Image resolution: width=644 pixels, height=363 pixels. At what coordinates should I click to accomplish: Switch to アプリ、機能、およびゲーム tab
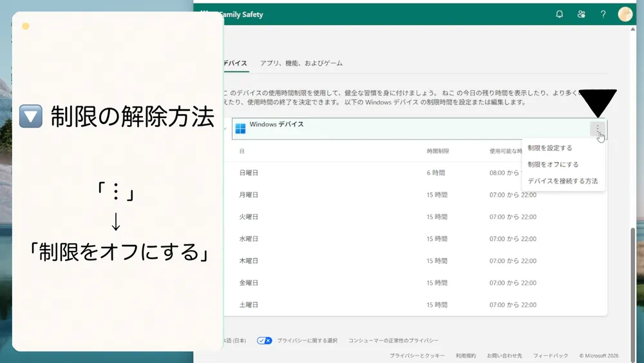click(x=301, y=63)
